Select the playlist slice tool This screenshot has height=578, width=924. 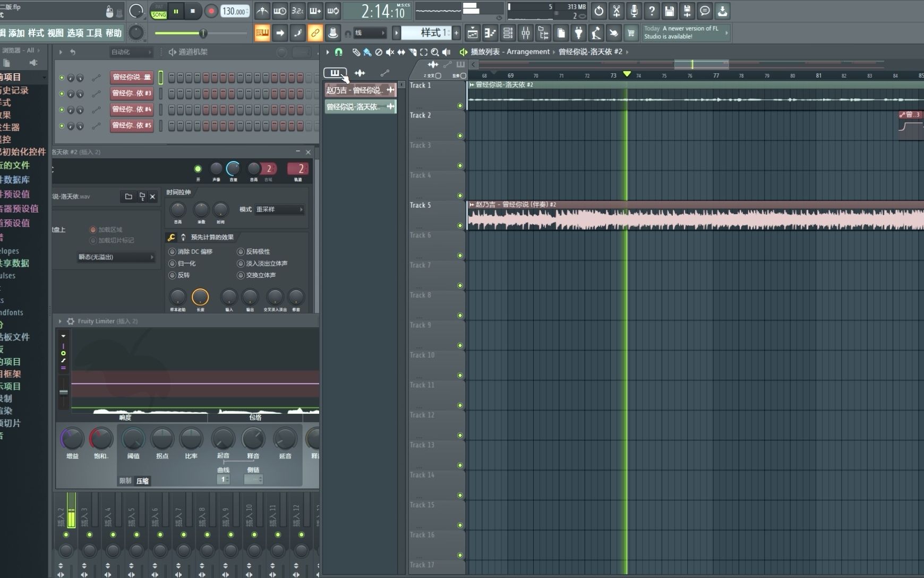pyautogui.click(x=413, y=52)
